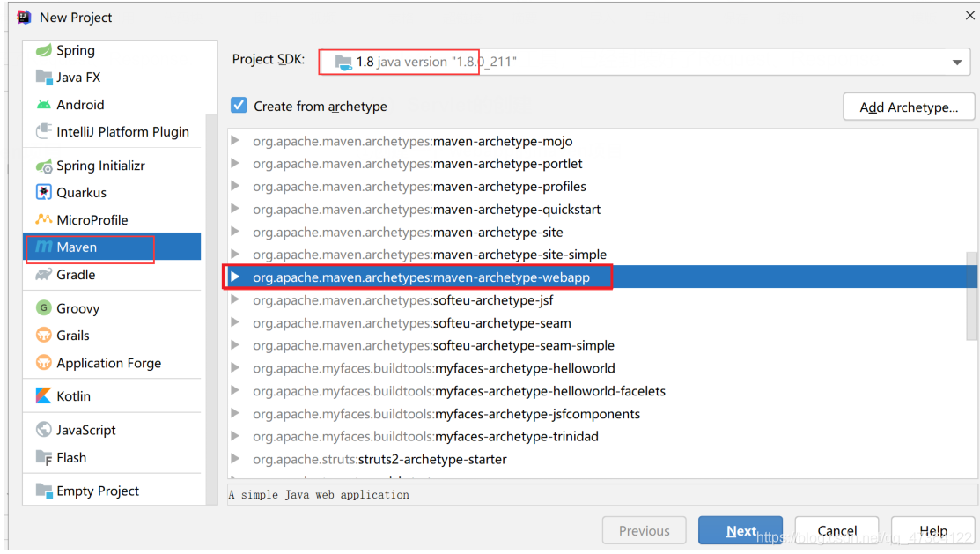Click the Gradle elephant icon
This screenshot has width=980, height=554.
pos(44,275)
